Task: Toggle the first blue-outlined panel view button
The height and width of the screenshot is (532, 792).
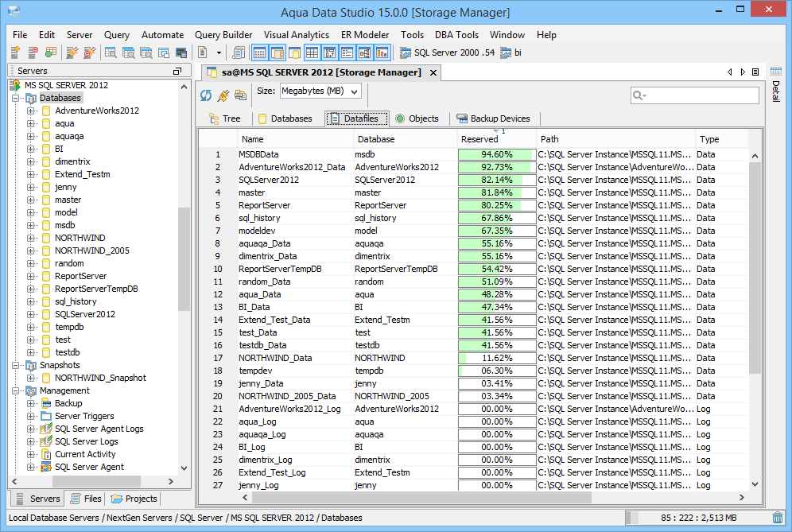Action: tap(259, 52)
